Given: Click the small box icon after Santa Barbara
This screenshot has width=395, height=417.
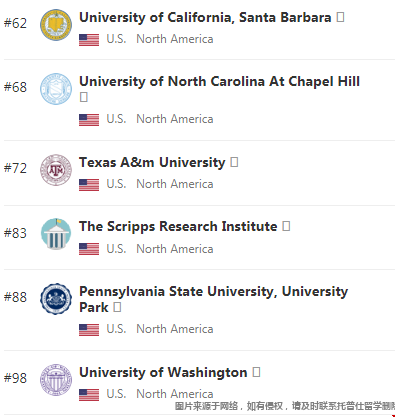Looking at the screenshot, I should pyautogui.click(x=340, y=17).
